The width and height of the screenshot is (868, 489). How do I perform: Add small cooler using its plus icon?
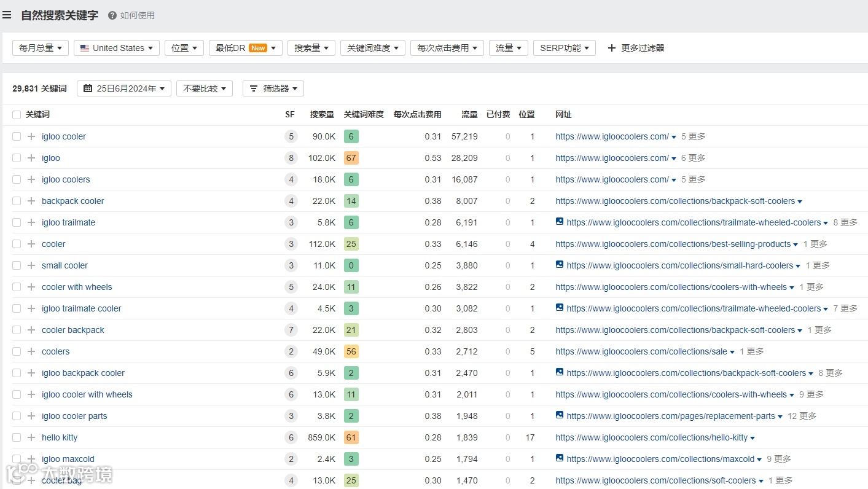[31, 265]
